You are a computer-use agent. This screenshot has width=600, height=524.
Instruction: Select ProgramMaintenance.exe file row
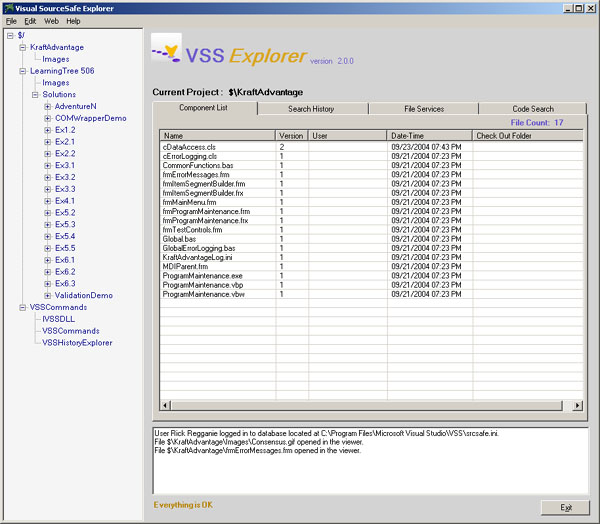tap(371, 276)
